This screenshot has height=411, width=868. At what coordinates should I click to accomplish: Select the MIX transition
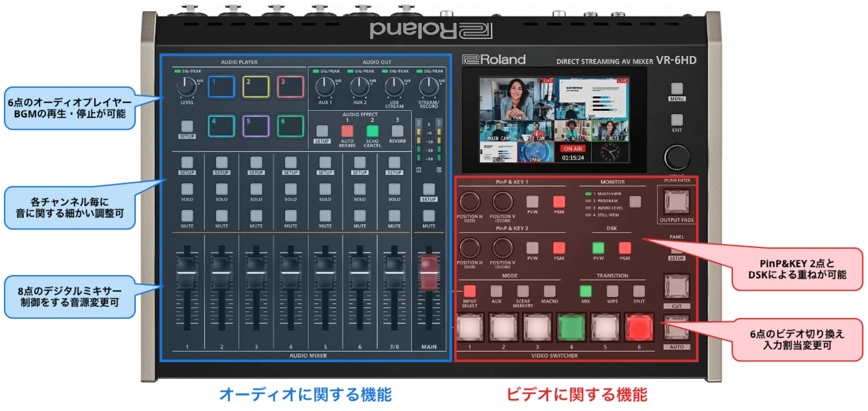tap(585, 291)
